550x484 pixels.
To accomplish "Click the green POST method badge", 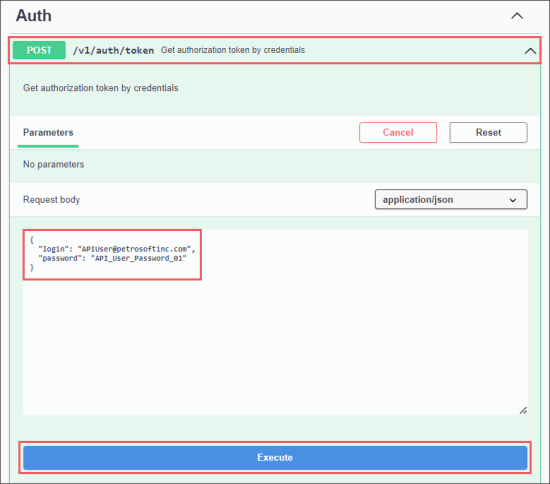I will click(x=39, y=50).
